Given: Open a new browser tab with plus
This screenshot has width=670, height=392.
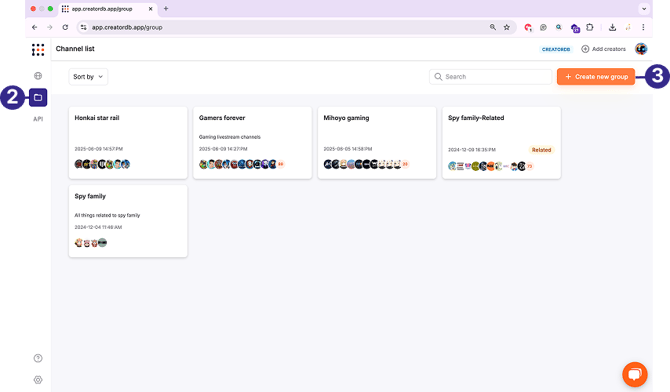Looking at the screenshot, I should pos(166,9).
